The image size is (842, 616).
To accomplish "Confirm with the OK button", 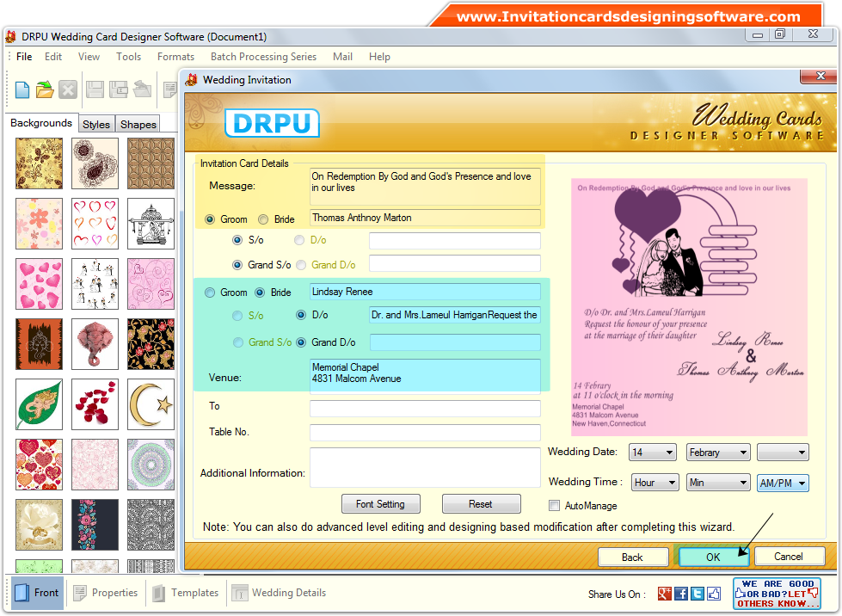I will [713, 557].
